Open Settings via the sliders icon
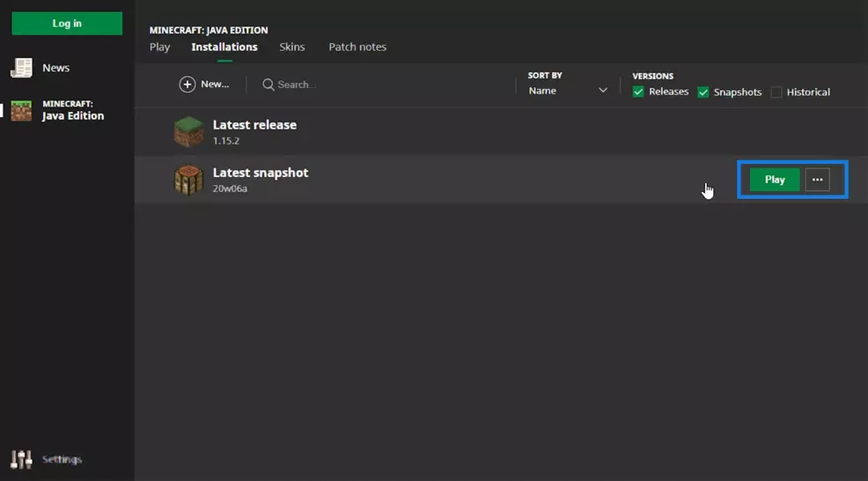The image size is (868, 481). [21, 459]
